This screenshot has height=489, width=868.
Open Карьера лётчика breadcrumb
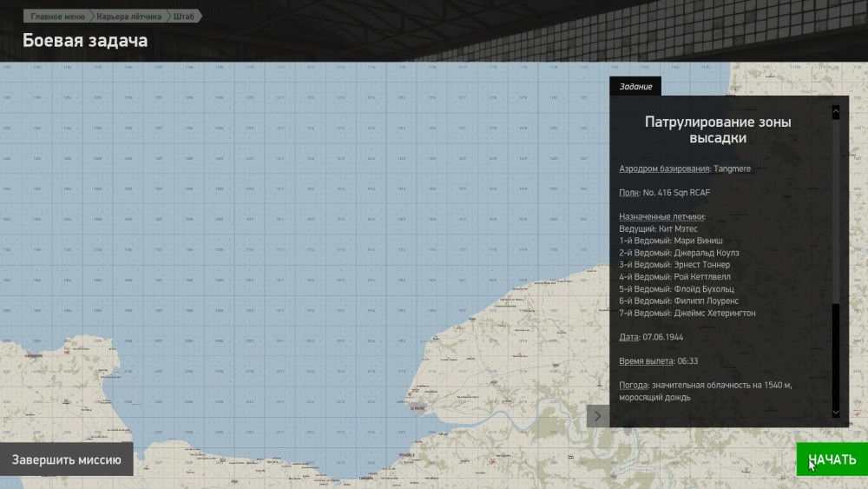[129, 16]
